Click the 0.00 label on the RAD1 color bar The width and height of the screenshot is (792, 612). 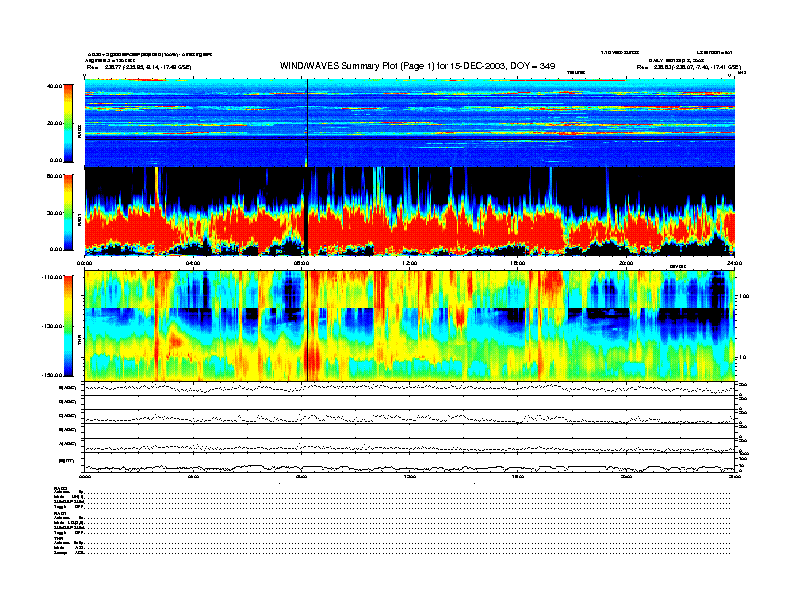click(56, 249)
